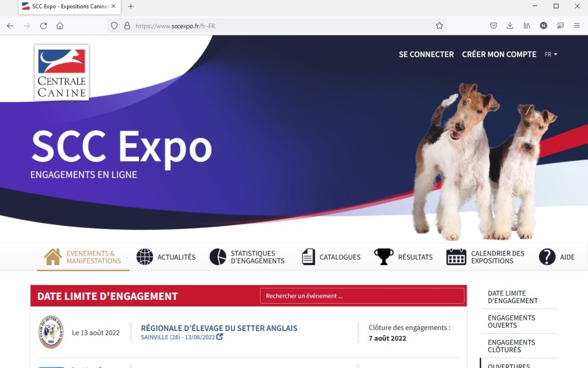Open Régionale d'élevage du Setter Anglais event
588x368 pixels.
coord(219,328)
